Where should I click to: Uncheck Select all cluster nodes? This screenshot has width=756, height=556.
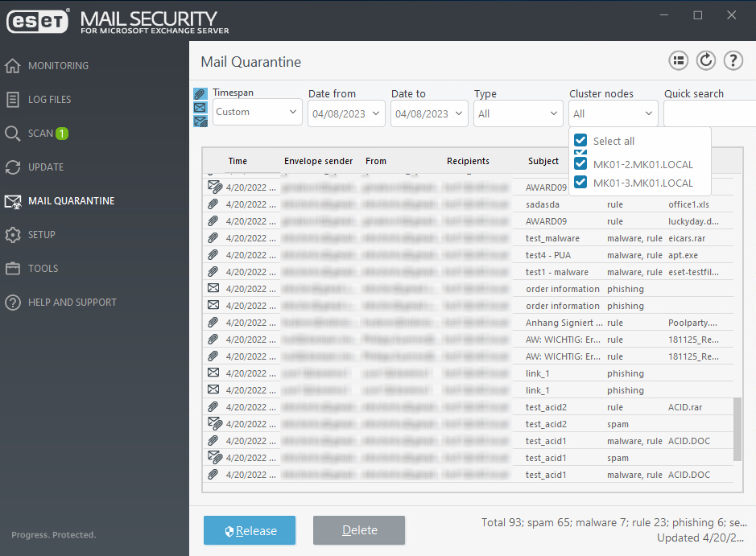580,141
